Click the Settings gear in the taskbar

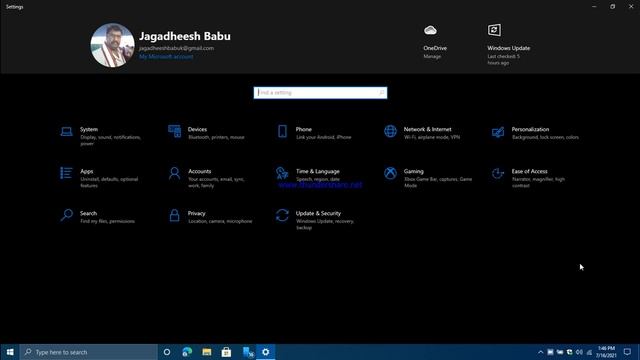[x=265, y=352]
